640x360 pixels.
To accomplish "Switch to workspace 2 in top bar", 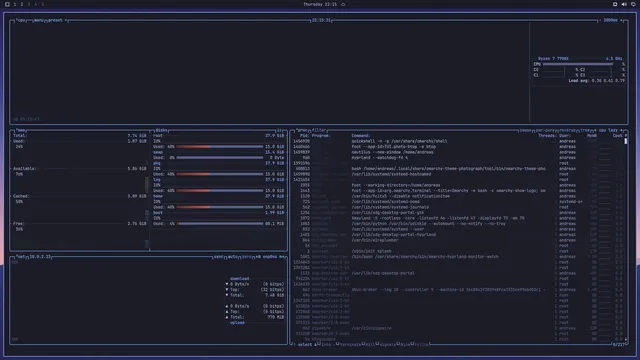I will coord(22,4).
